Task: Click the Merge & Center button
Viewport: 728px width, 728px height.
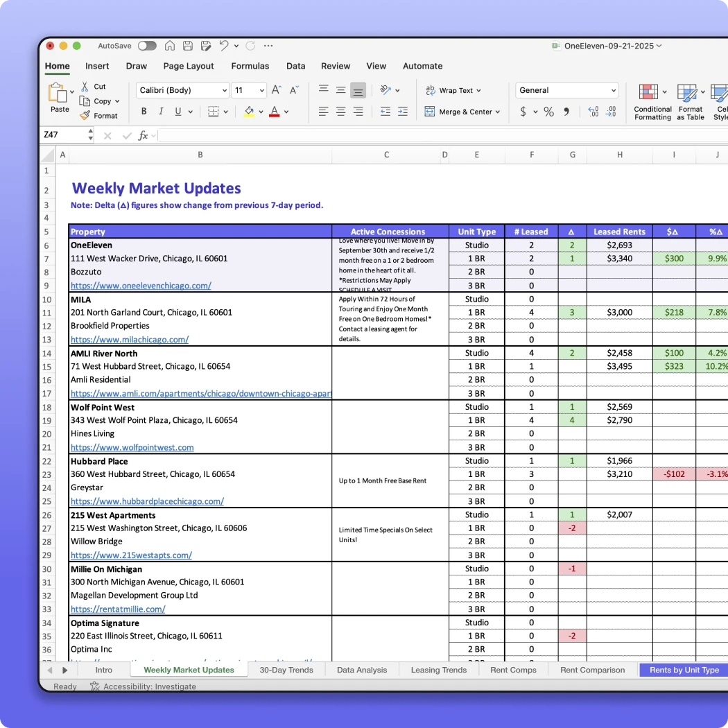Action: 462,112
